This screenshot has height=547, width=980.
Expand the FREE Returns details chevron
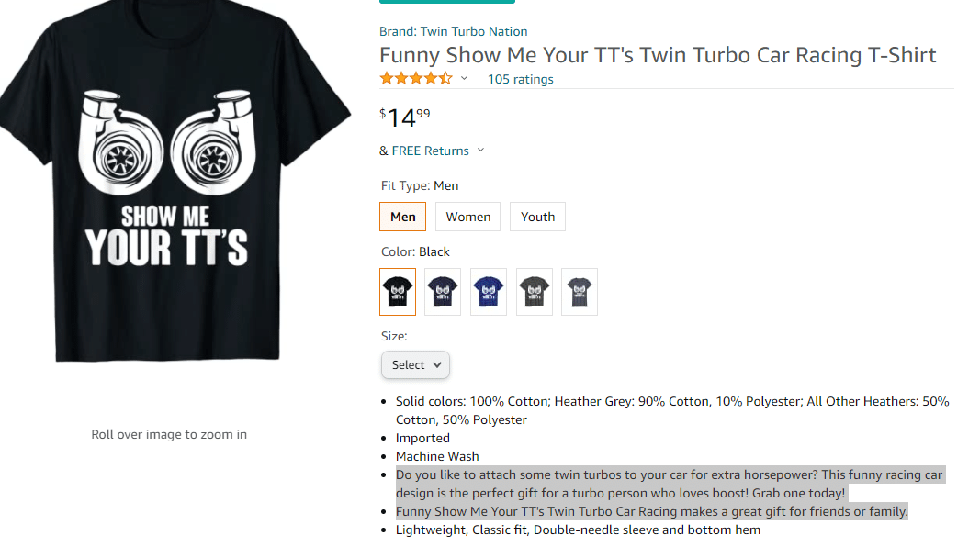(480, 150)
